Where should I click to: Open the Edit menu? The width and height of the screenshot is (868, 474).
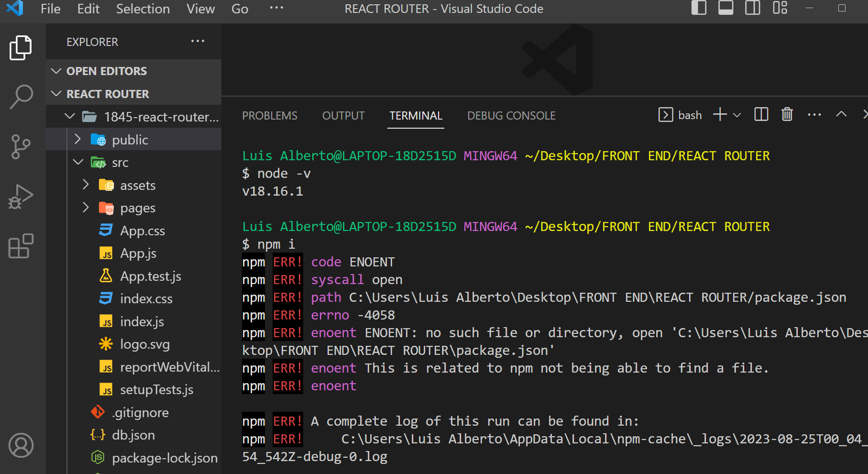click(88, 9)
